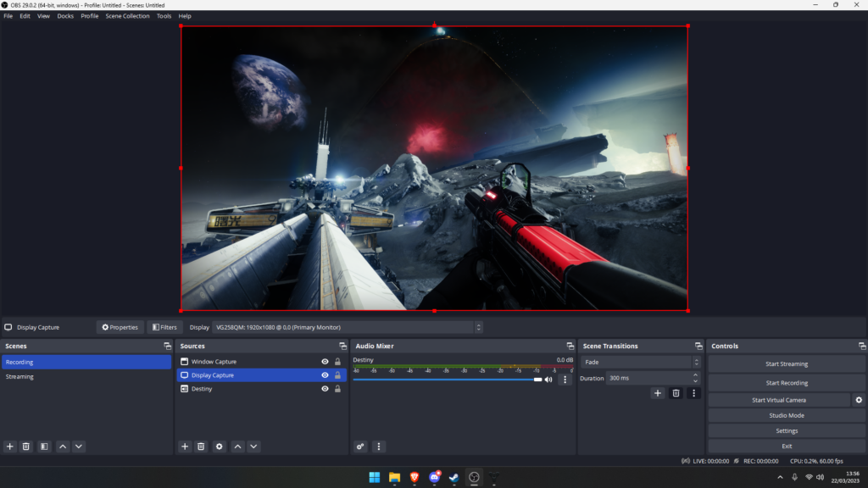Open virtual camera settings gear
868x488 pixels.
[859, 400]
